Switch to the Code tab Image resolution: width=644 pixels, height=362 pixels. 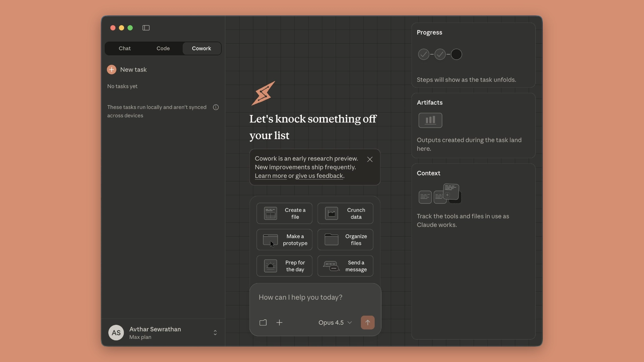[163, 48]
